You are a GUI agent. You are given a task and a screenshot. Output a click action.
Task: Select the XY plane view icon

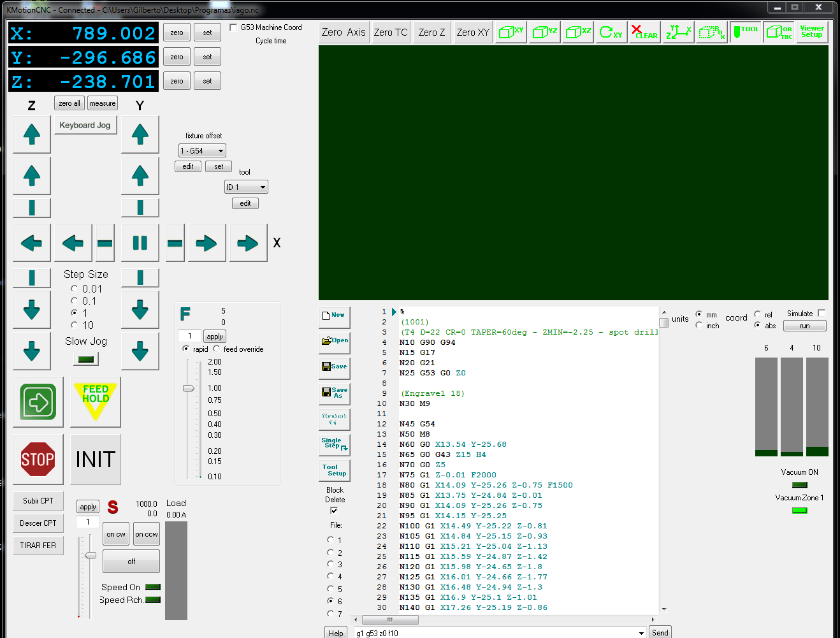(511, 32)
